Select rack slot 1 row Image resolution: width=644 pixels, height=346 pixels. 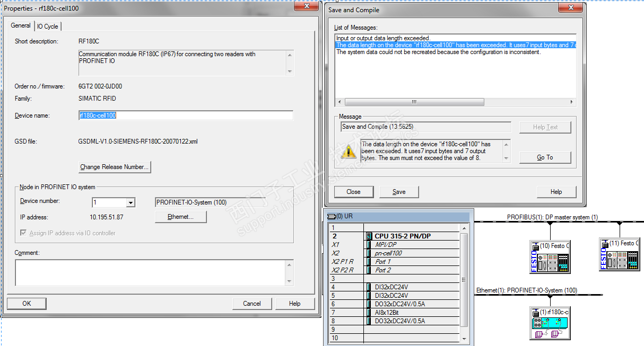click(394, 227)
